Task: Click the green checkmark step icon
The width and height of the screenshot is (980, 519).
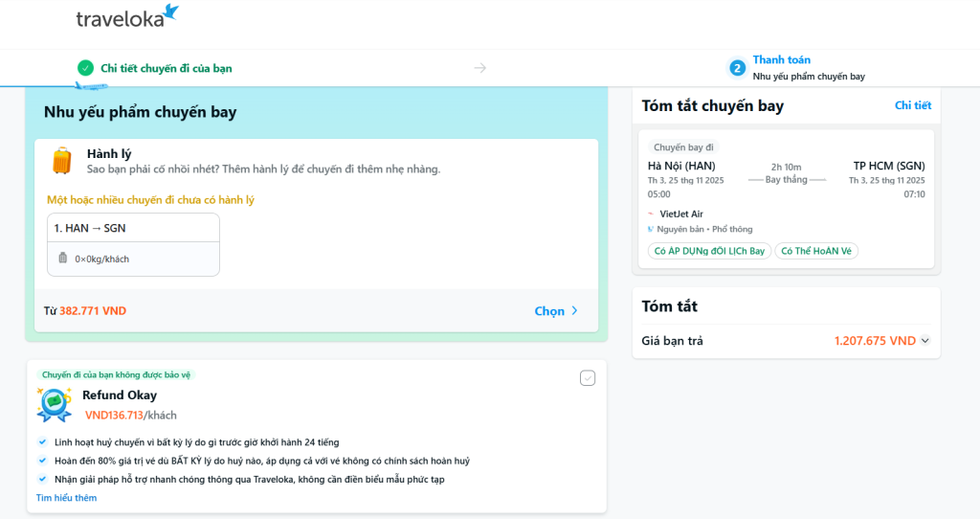Action: [85, 68]
